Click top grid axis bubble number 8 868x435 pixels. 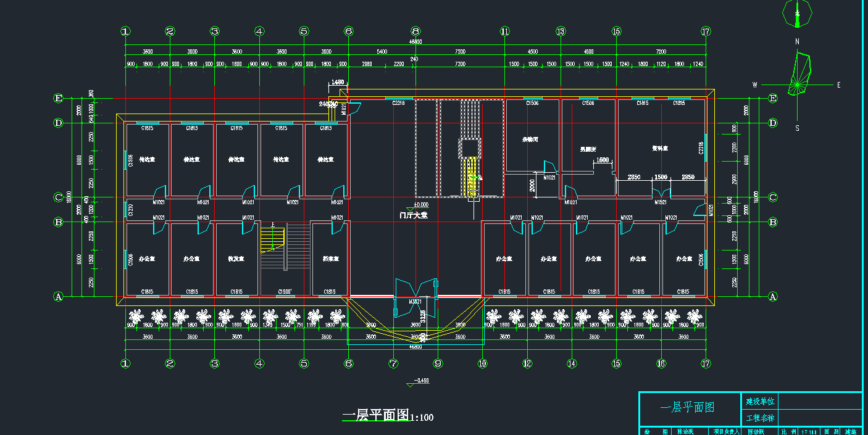pos(415,31)
